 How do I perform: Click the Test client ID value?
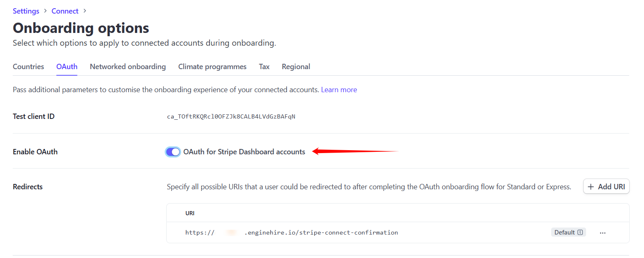(x=231, y=116)
